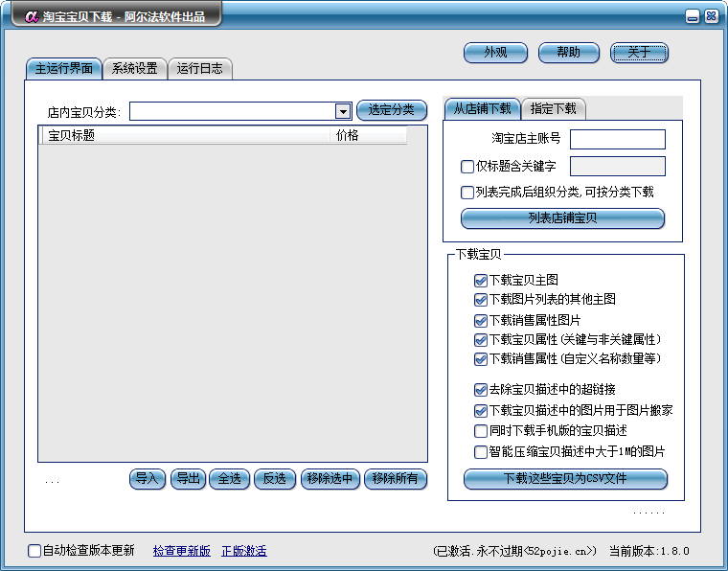This screenshot has height=571, width=728.
Task: Expand the 店内宝贝分类 dropdown arrow
Action: [343, 111]
